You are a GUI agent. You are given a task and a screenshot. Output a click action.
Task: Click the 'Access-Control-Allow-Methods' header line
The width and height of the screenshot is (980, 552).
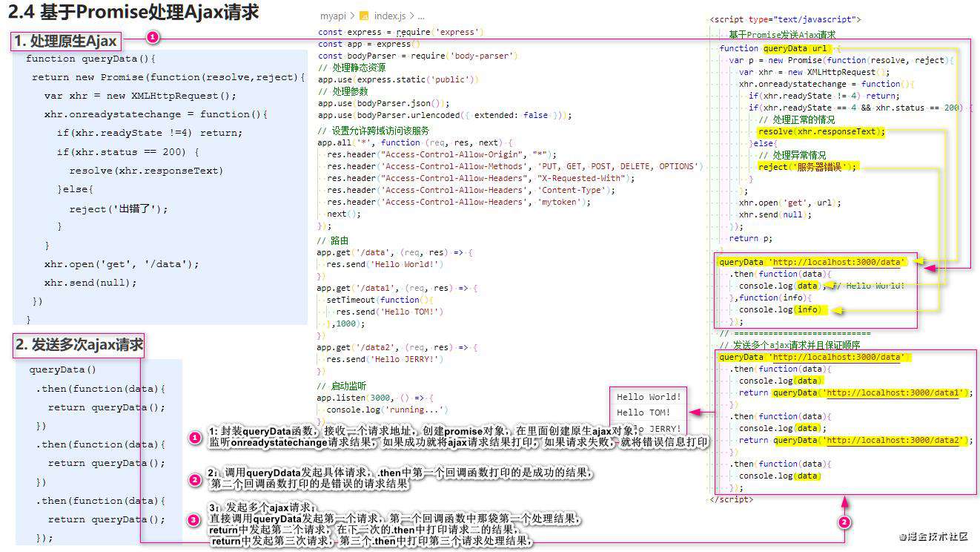pos(514,166)
